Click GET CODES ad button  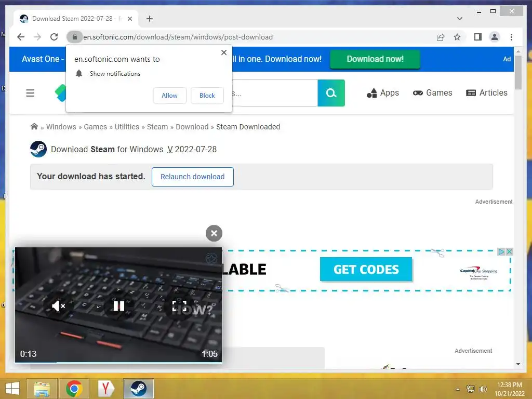click(x=366, y=269)
